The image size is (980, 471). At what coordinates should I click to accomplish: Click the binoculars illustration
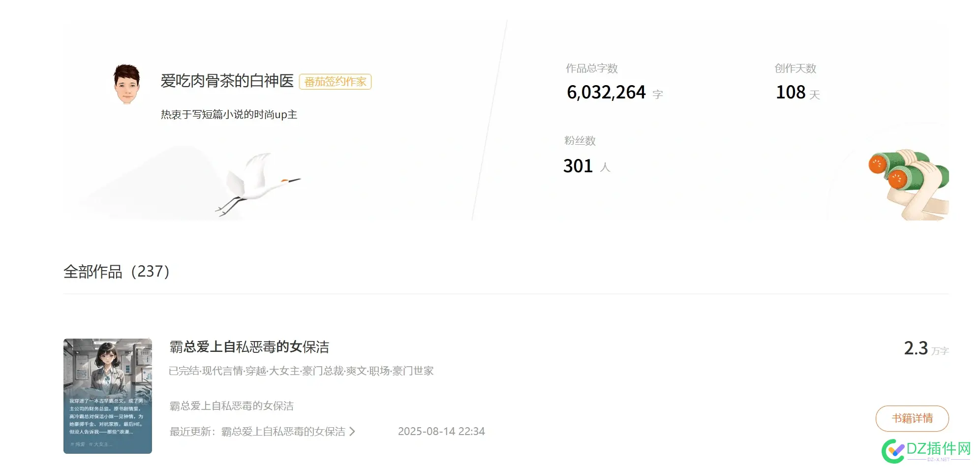click(x=909, y=183)
